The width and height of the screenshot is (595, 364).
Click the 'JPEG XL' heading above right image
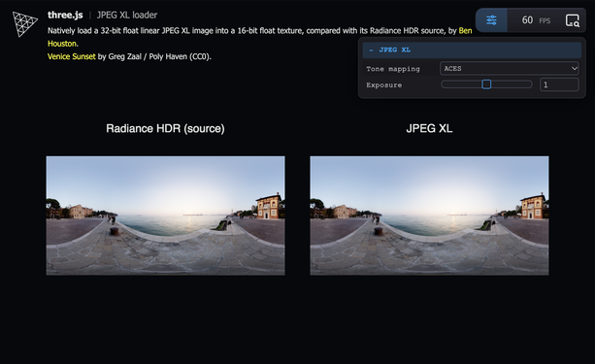pos(429,128)
